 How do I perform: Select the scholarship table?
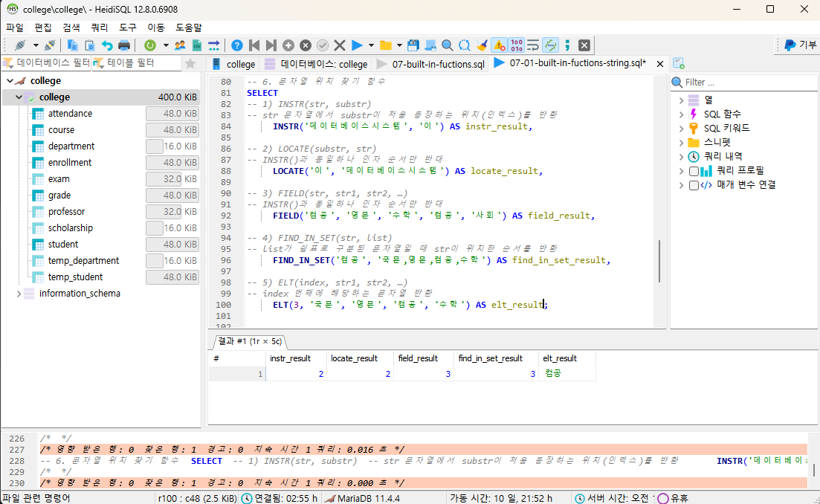[x=70, y=228]
